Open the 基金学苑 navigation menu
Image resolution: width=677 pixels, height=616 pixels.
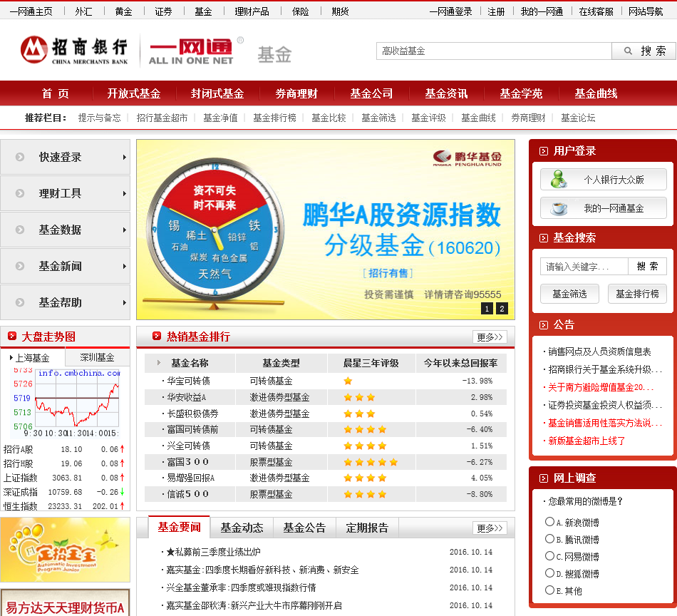(x=521, y=93)
